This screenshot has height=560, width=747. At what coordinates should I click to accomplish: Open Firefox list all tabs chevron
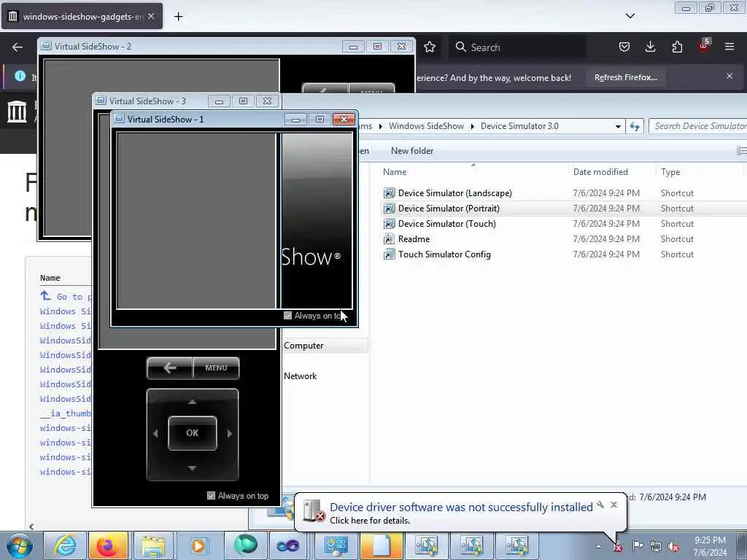tap(630, 16)
